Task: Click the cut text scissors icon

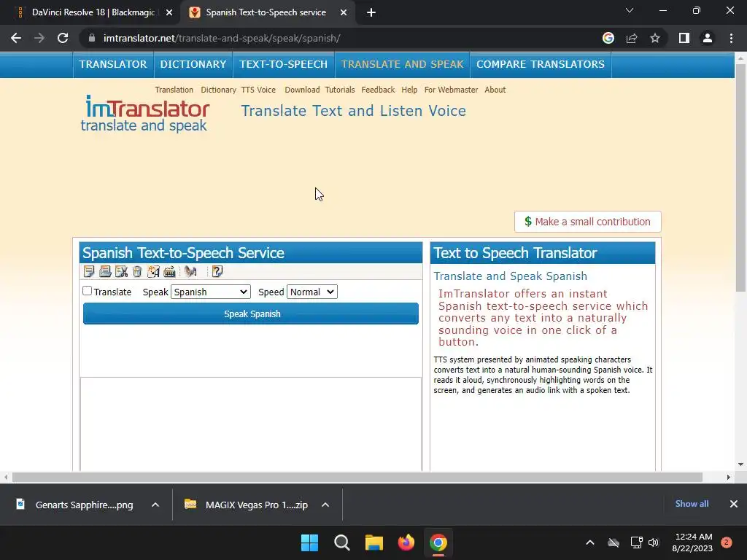Action: coord(122,272)
